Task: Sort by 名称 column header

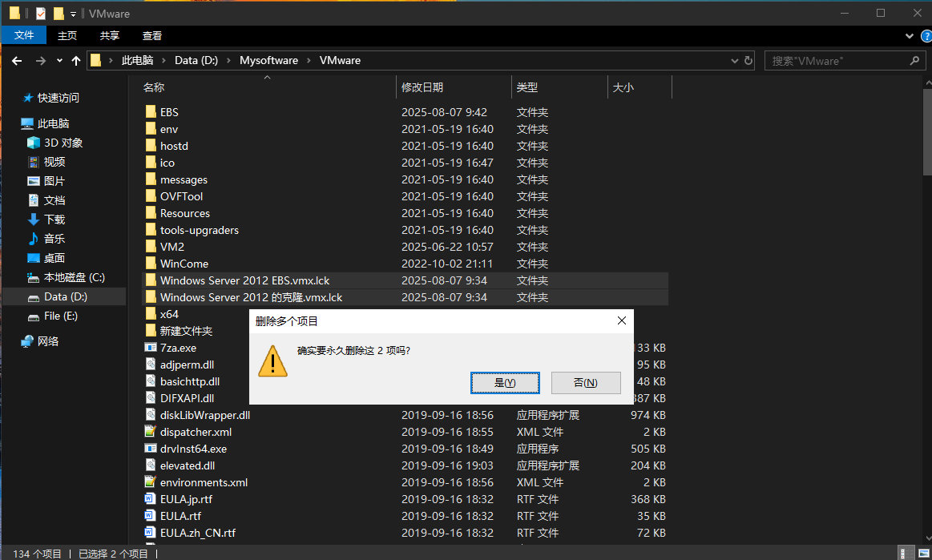Action: (154, 87)
